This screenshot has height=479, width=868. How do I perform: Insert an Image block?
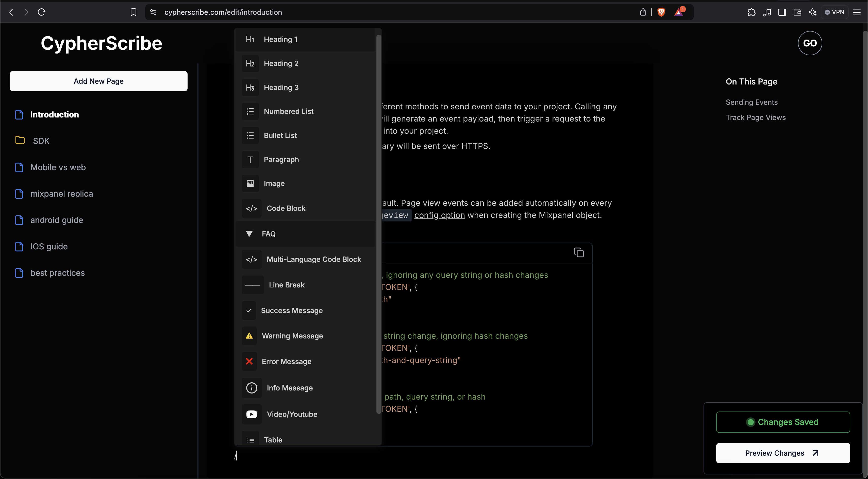[x=305, y=184]
